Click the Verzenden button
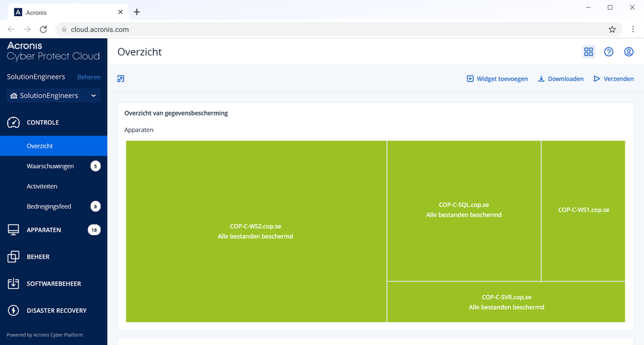Image resolution: width=644 pixels, height=345 pixels. [614, 79]
